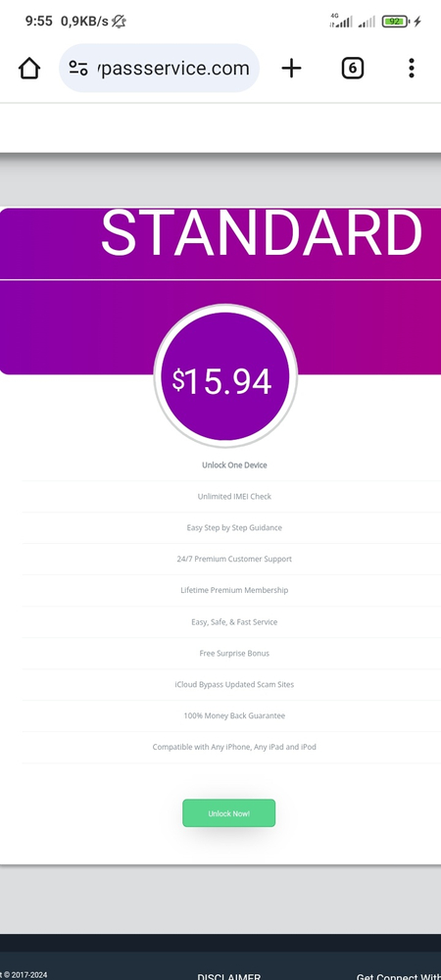The image size is (441, 980).
Task: Tap the muted notification bell icon
Action: click(x=119, y=22)
